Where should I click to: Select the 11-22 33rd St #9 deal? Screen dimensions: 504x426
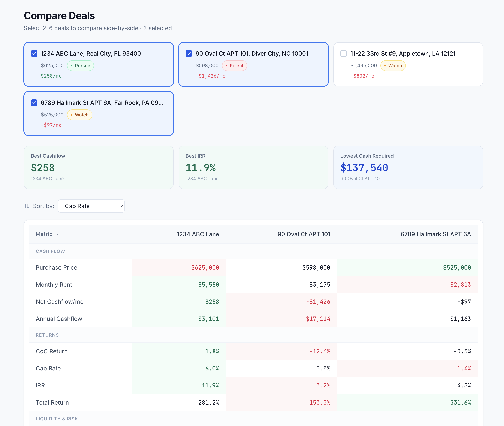click(x=343, y=54)
